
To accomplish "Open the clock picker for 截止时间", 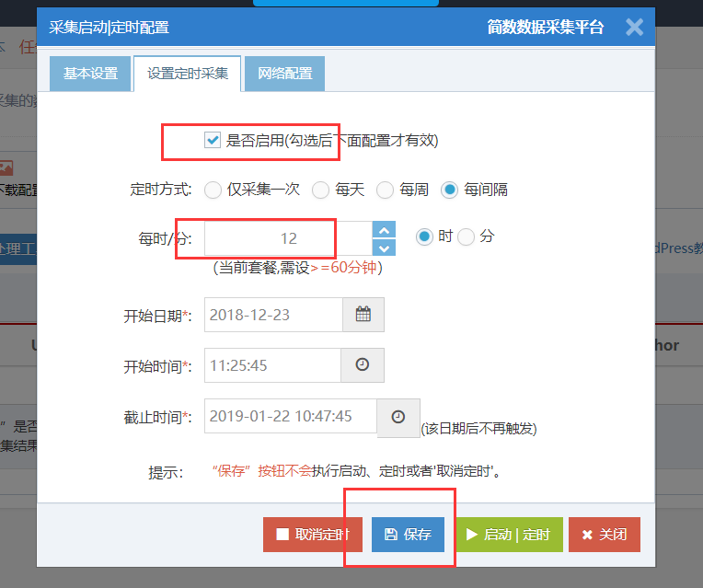I will tap(398, 418).
